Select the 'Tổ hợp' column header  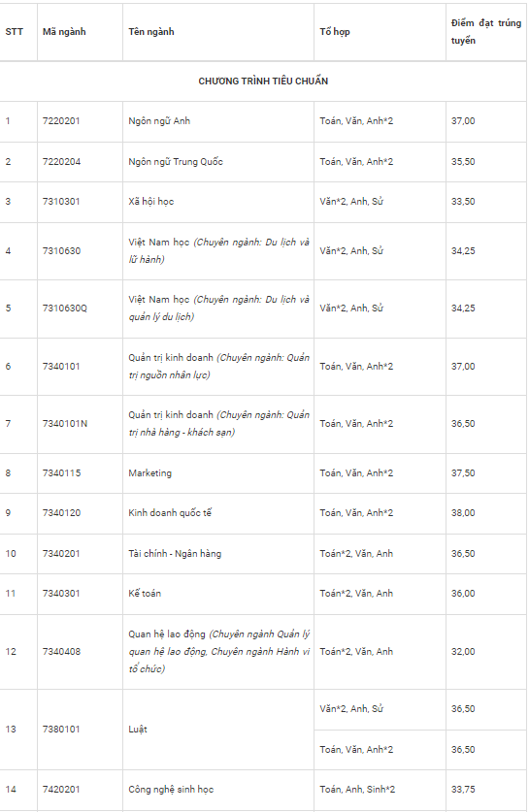tap(335, 32)
